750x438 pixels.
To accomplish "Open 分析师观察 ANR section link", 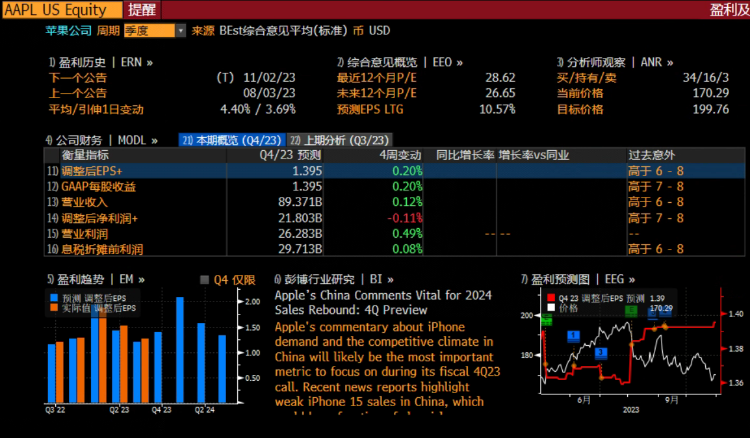I will click(x=615, y=62).
